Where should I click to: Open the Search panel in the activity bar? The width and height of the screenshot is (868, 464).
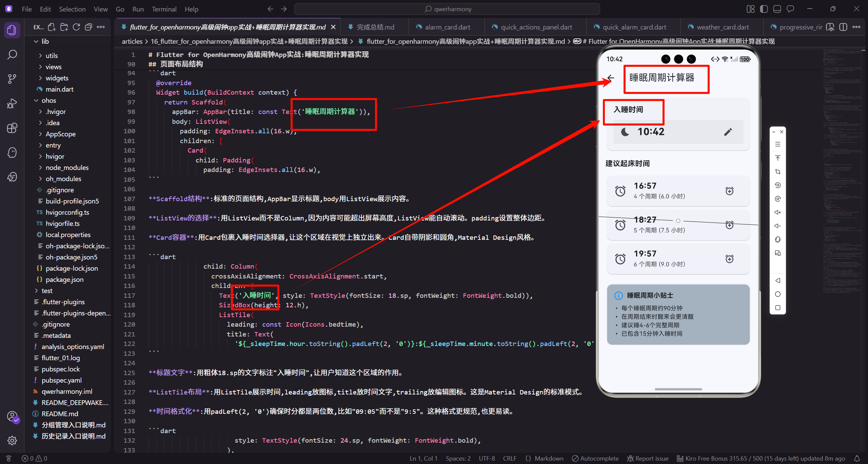pyautogui.click(x=12, y=54)
